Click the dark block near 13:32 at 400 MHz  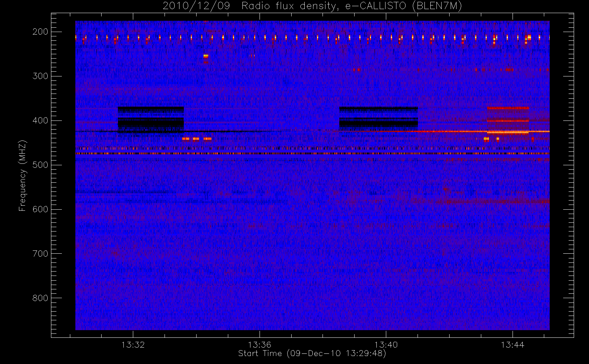point(151,120)
